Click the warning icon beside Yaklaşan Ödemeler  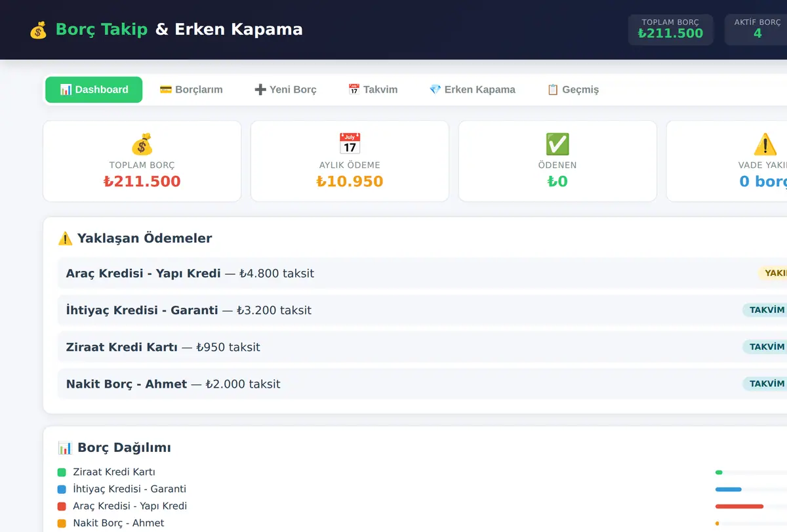click(x=65, y=238)
